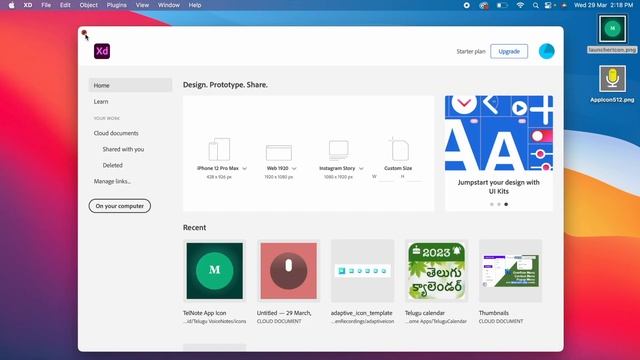Click the 'Jumpstart your design with UI Kits' text
Image resolution: width=640 pixels, height=360 pixels.
pyautogui.click(x=499, y=187)
